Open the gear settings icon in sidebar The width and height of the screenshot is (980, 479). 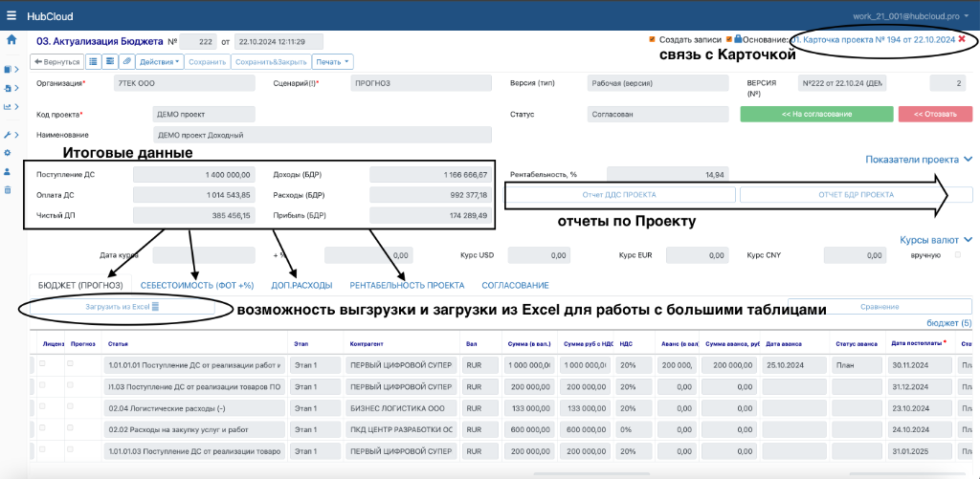8,152
